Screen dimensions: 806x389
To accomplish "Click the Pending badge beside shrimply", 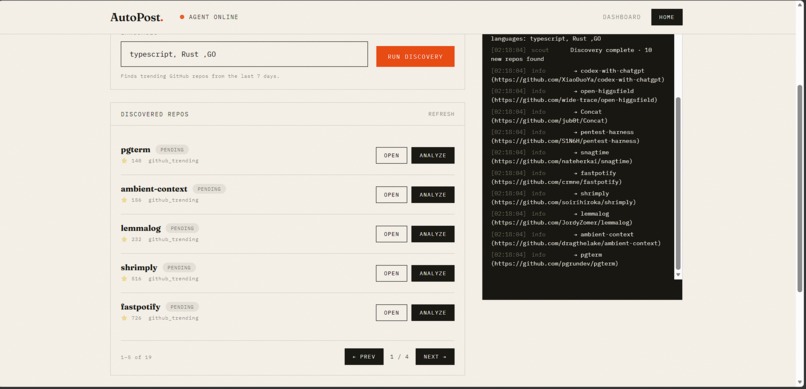I will coord(179,268).
